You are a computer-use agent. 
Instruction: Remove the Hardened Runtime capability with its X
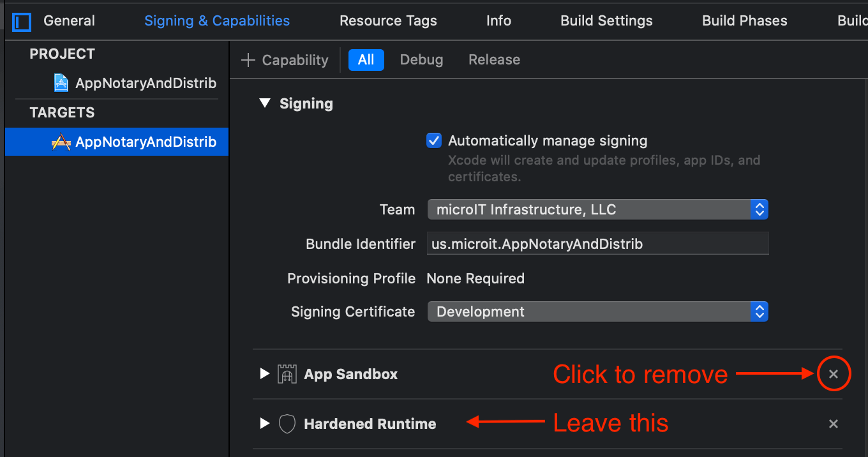[834, 423]
